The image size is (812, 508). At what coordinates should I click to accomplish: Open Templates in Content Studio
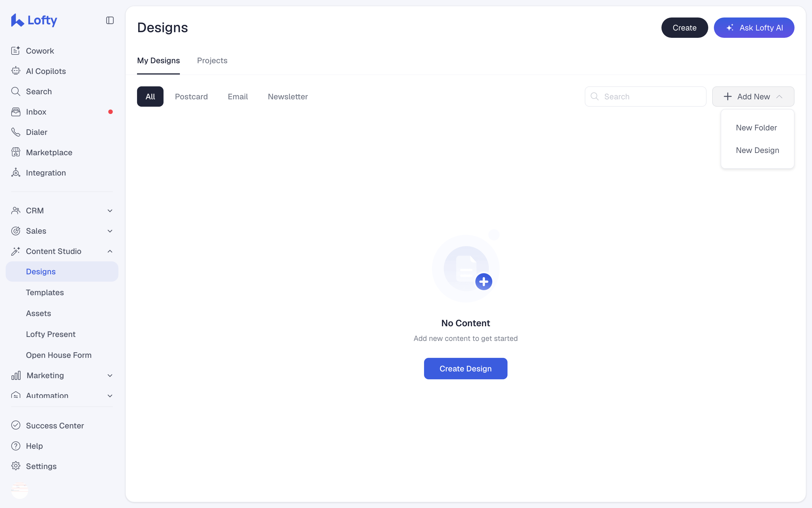(x=45, y=292)
